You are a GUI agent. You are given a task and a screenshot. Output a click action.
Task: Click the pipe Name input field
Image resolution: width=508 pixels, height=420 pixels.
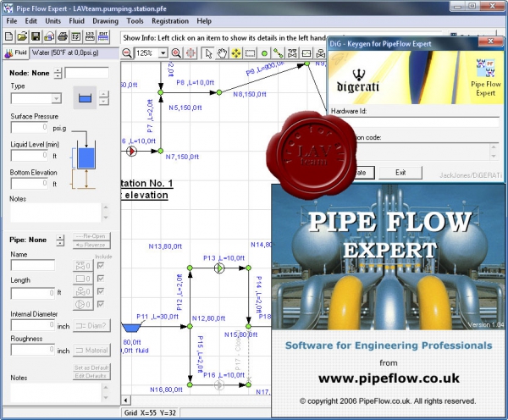point(33,265)
